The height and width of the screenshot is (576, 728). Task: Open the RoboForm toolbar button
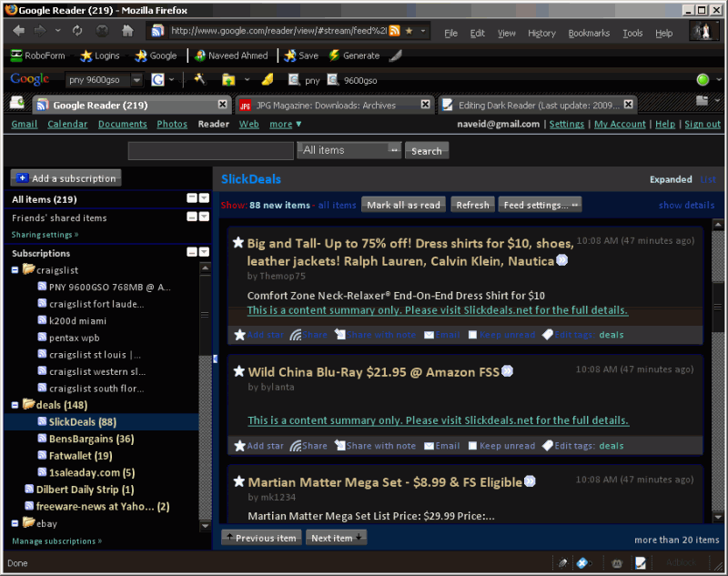point(38,56)
